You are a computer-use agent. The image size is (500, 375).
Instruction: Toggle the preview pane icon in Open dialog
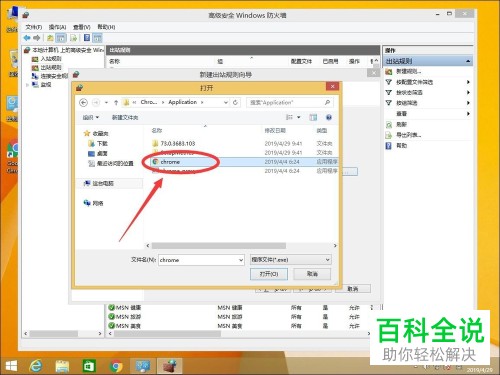313,117
